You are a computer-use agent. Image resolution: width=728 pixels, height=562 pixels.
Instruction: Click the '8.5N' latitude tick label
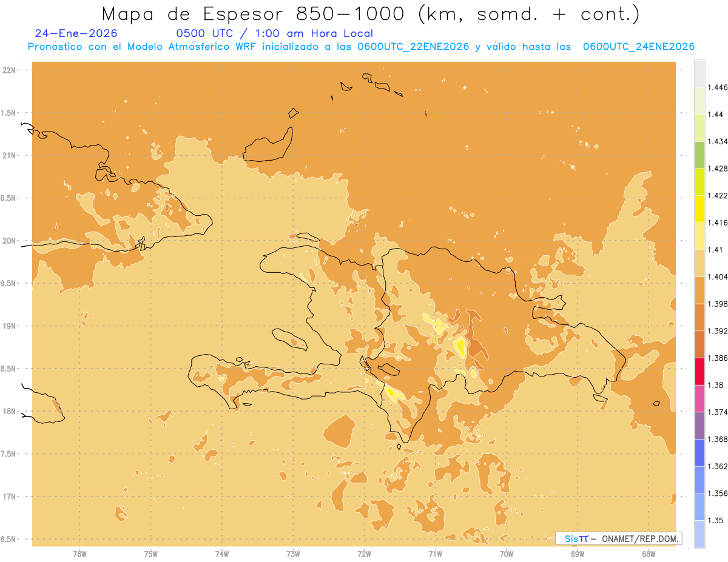pos(9,369)
